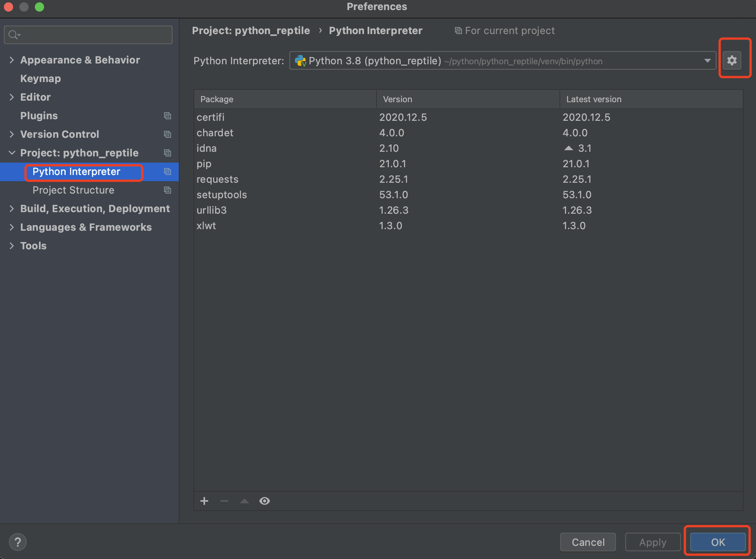Select Keymap in settings tree
This screenshot has height=559, width=756.
tap(40, 79)
